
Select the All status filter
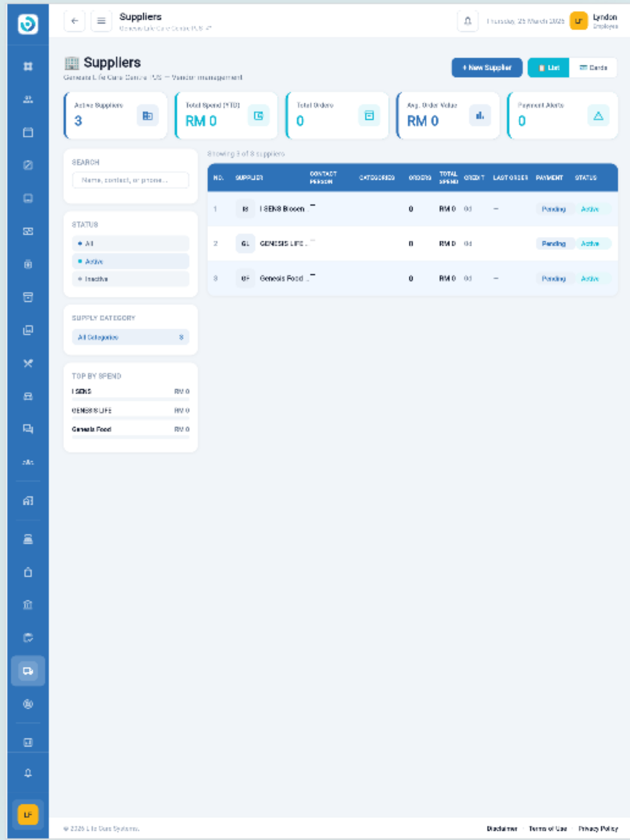[x=130, y=243]
